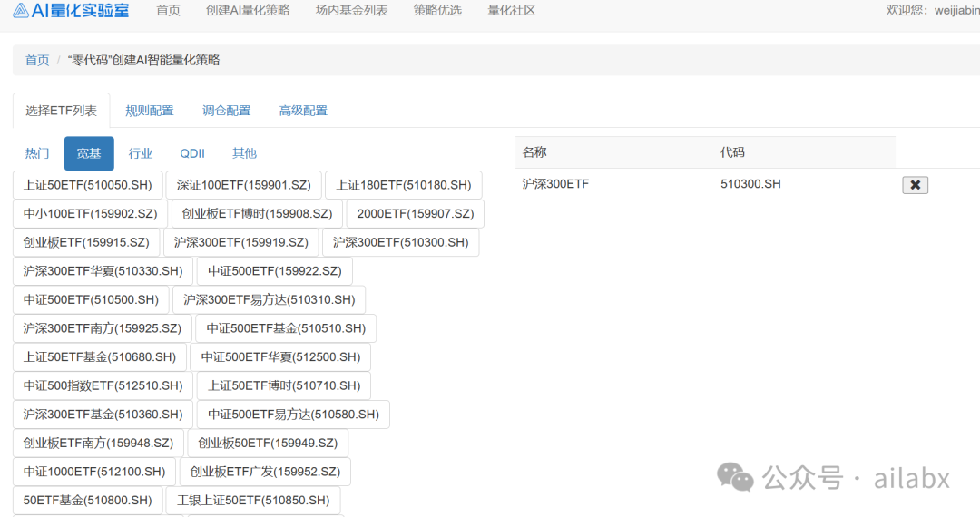Add 上证180ETF(510180.SH)

[x=404, y=185]
